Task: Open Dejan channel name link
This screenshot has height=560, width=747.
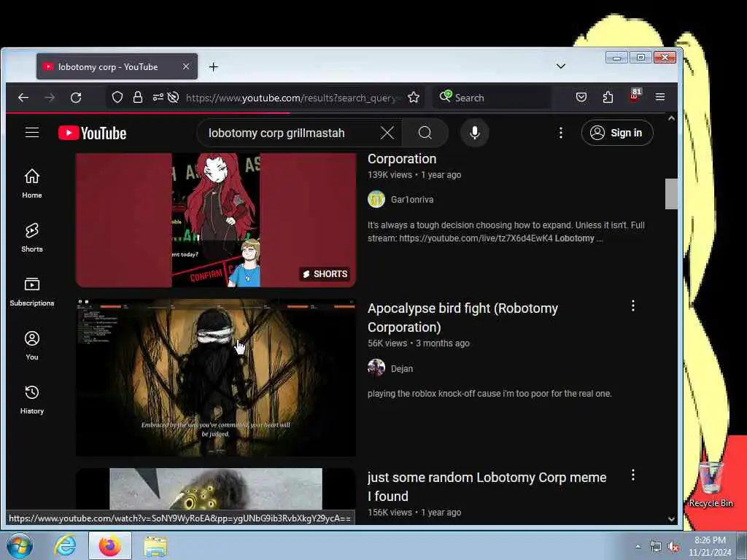Action: (x=402, y=368)
